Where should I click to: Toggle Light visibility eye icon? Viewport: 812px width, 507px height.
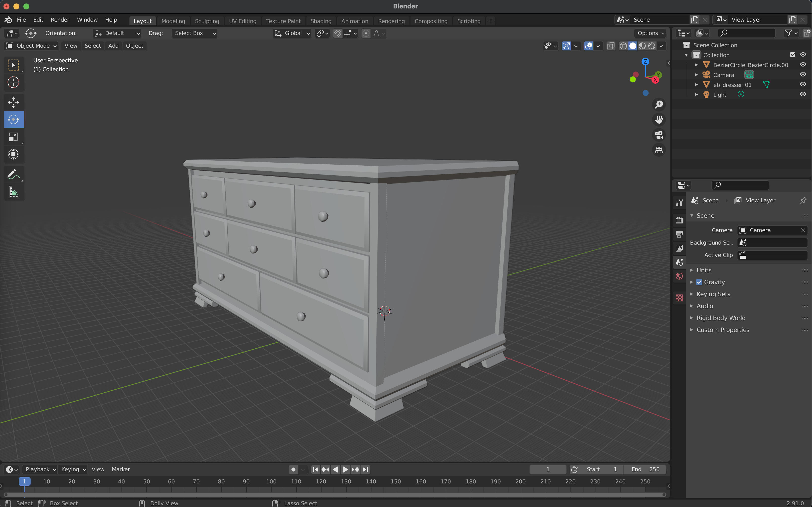pos(803,95)
